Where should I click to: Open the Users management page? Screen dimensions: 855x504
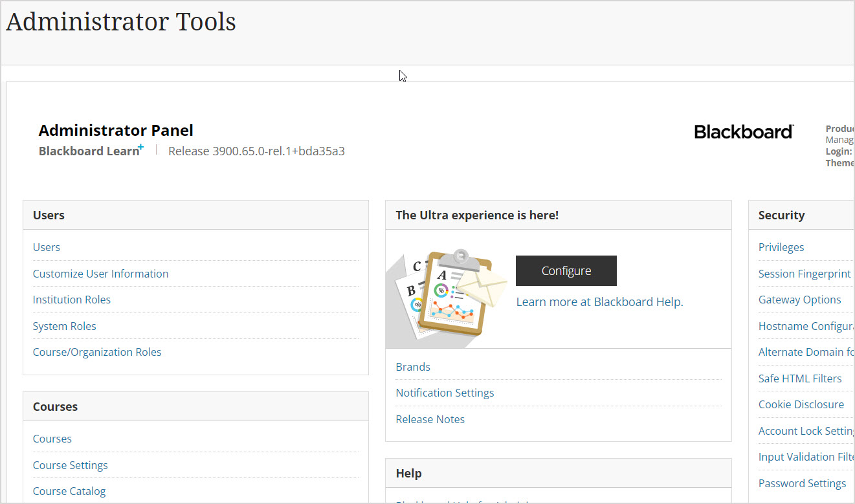point(46,247)
